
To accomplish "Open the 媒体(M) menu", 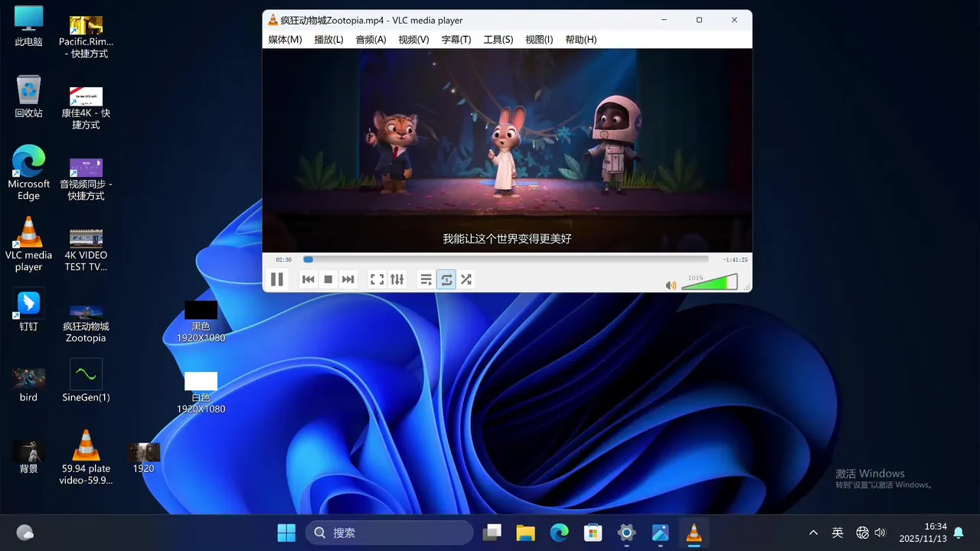I will coord(285,40).
